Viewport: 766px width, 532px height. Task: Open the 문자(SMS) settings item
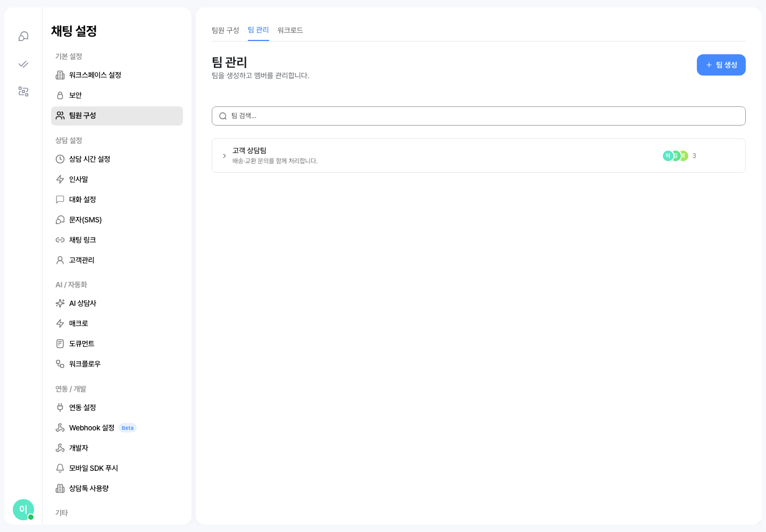pos(117,220)
